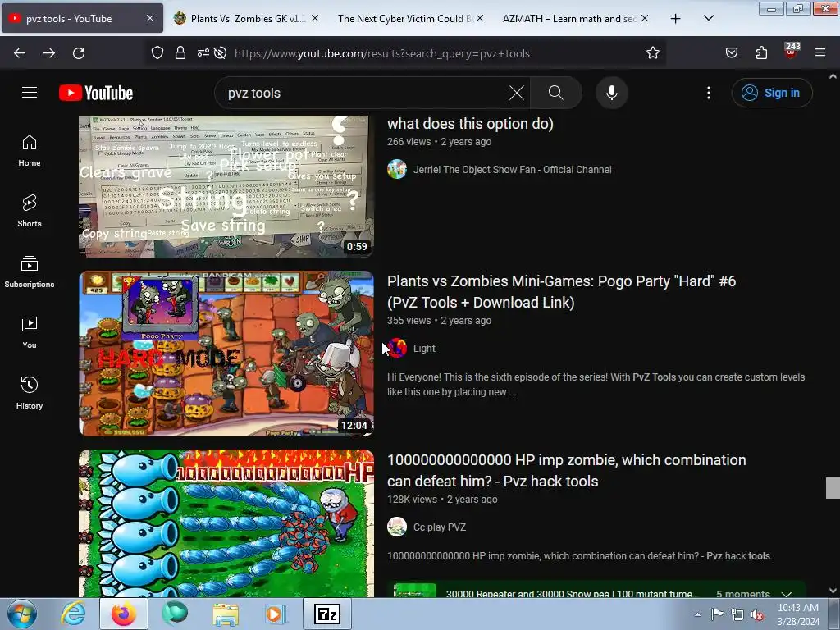Open the 0:59 PvZ Tools video thumbnail
The image size is (840, 630).
pyautogui.click(x=226, y=186)
